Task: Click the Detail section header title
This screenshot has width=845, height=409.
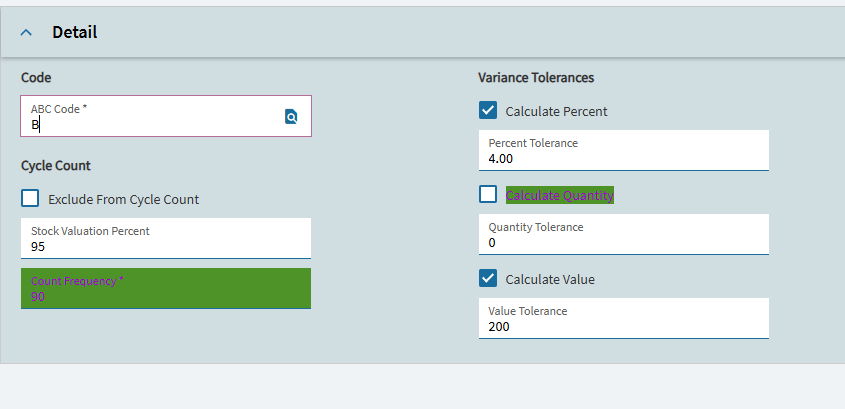Action: point(75,32)
